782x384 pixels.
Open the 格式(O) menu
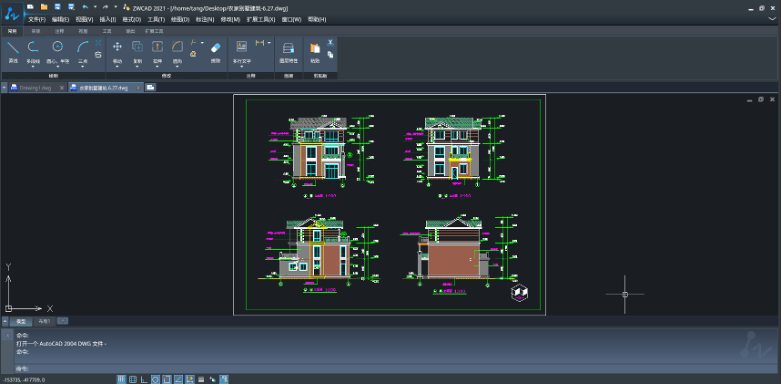point(132,19)
